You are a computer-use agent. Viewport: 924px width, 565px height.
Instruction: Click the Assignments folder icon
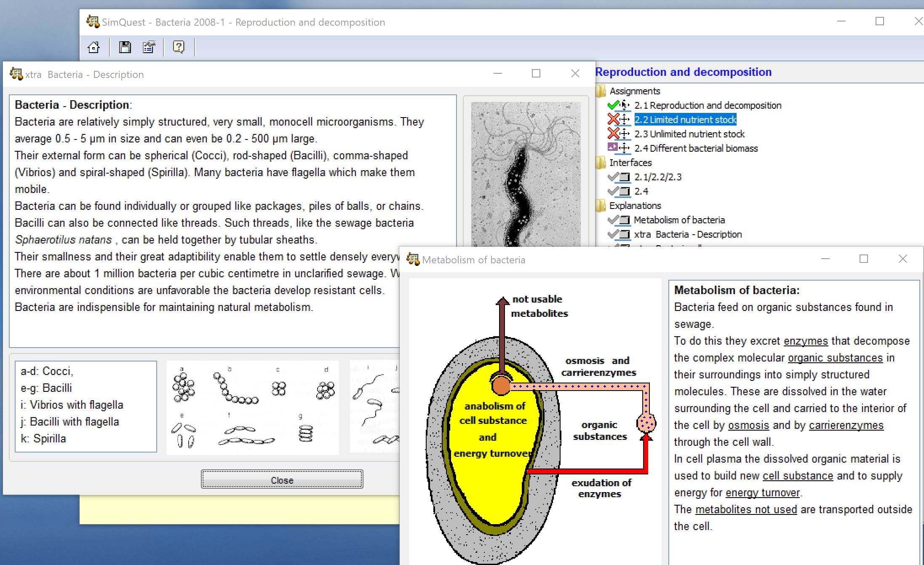tap(601, 91)
